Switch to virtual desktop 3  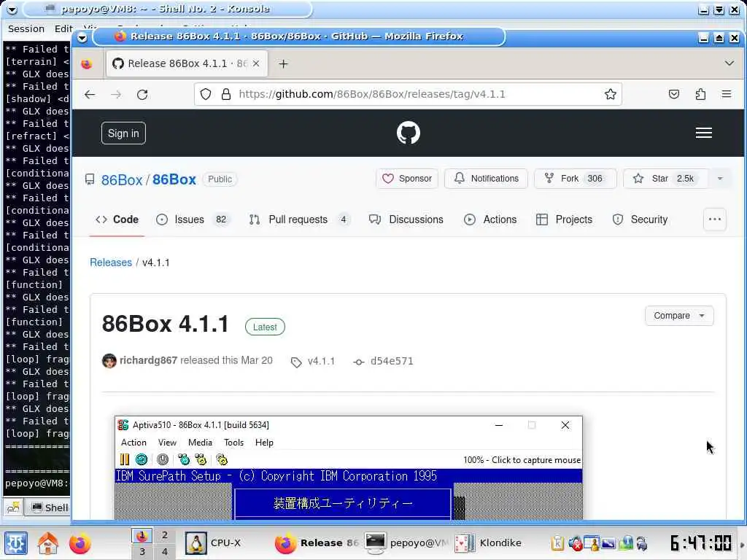pyautogui.click(x=142, y=551)
